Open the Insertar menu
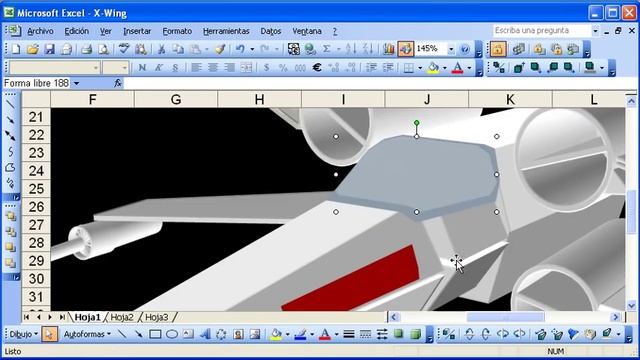This screenshot has height=360, width=640. [137, 31]
